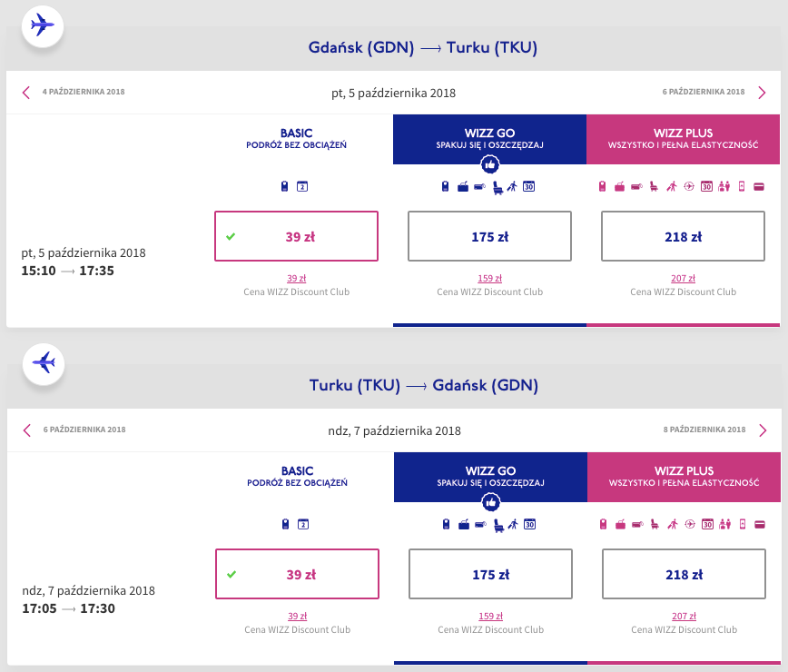The width and height of the screenshot is (788, 672).
Task: Click outbound WIZZ GO seat selection icon
Action: click(x=497, y=187)
